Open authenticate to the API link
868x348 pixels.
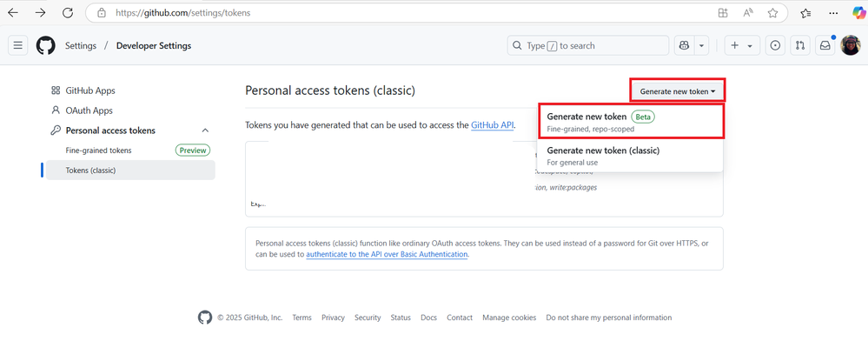tap(387, 255)
